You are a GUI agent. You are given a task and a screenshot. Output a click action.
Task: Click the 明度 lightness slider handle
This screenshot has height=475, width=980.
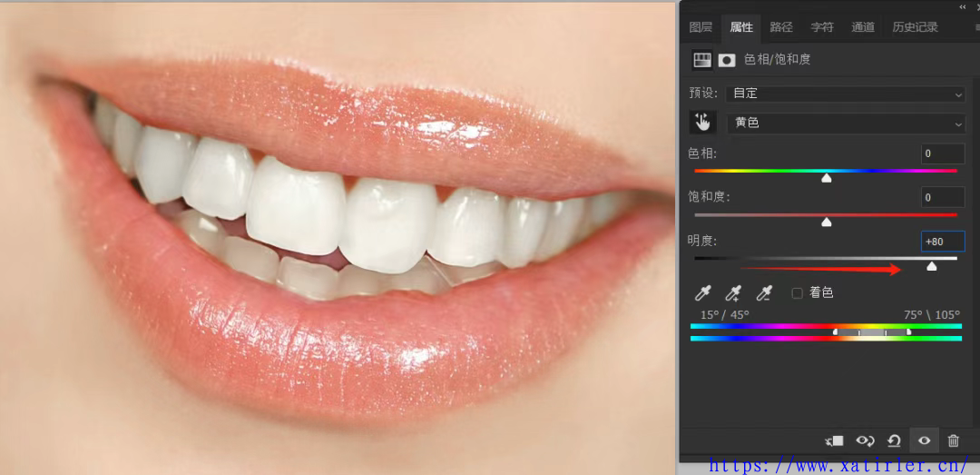pos(931,266)
